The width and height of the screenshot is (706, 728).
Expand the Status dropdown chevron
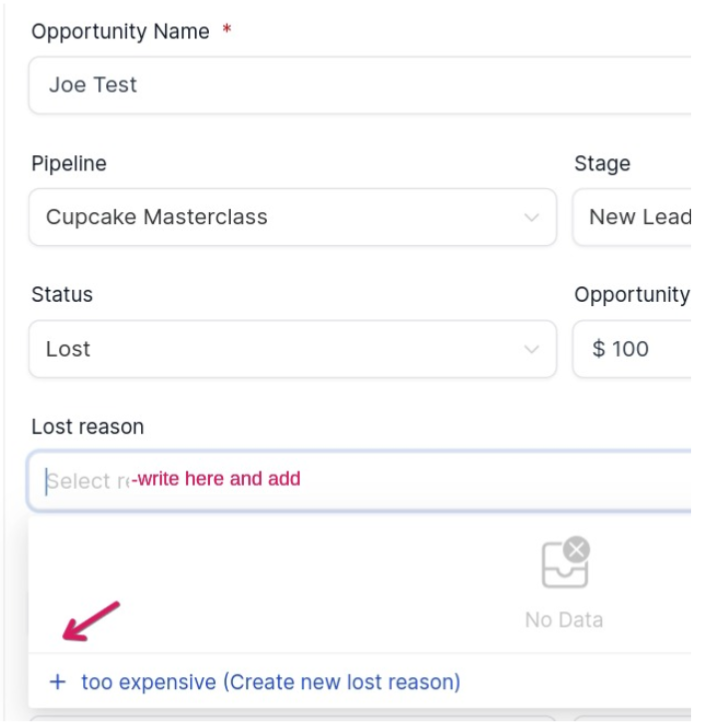532,349
